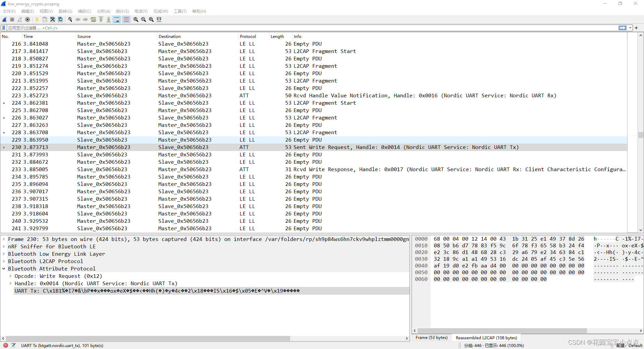Select packet 229 Empty PDU row
Viewport: 644px width, 349px height.
314,140
